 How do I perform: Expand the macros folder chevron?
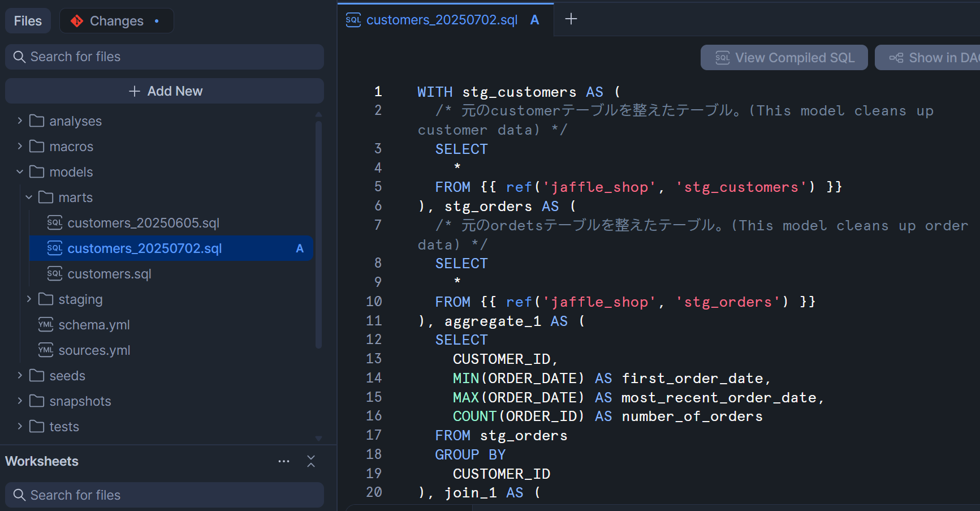click(x=20, y=146)
